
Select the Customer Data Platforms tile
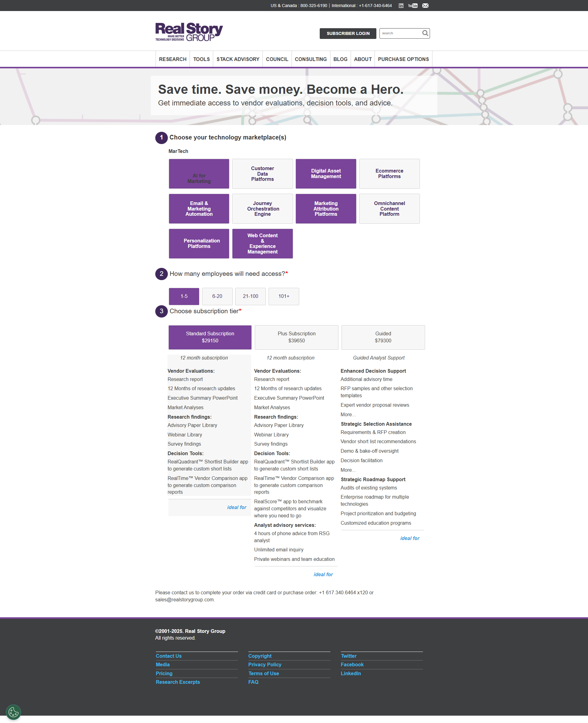(x=262, y=173)
